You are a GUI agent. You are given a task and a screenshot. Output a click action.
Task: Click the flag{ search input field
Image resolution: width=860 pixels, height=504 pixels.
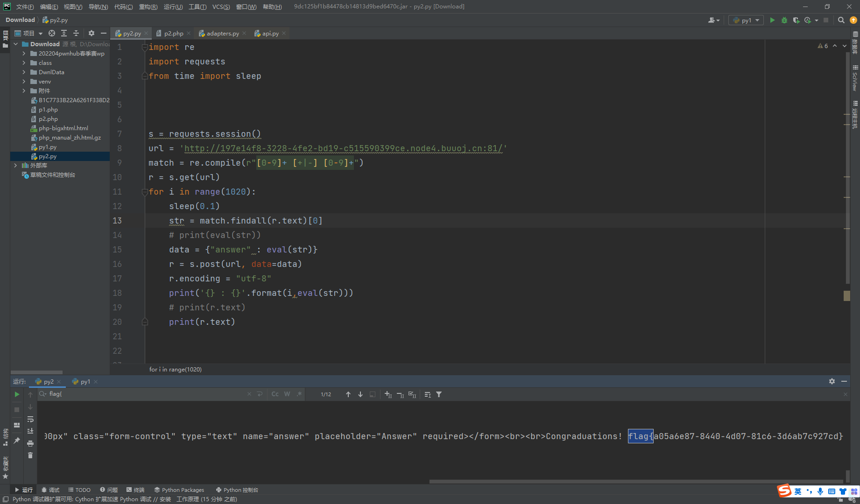[x=147, y=394]
